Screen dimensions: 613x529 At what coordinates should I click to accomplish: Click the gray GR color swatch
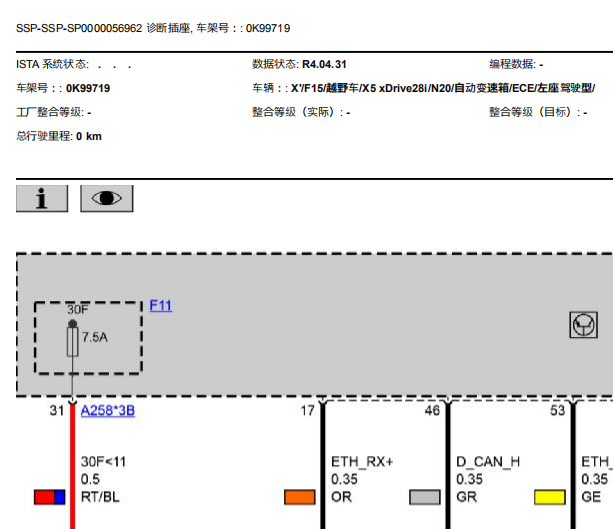(x=425, y=497)
